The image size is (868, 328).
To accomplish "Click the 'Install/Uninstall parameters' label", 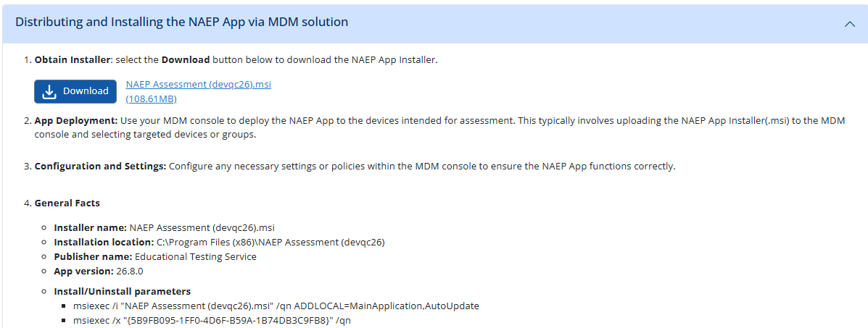I will point(122,292).
